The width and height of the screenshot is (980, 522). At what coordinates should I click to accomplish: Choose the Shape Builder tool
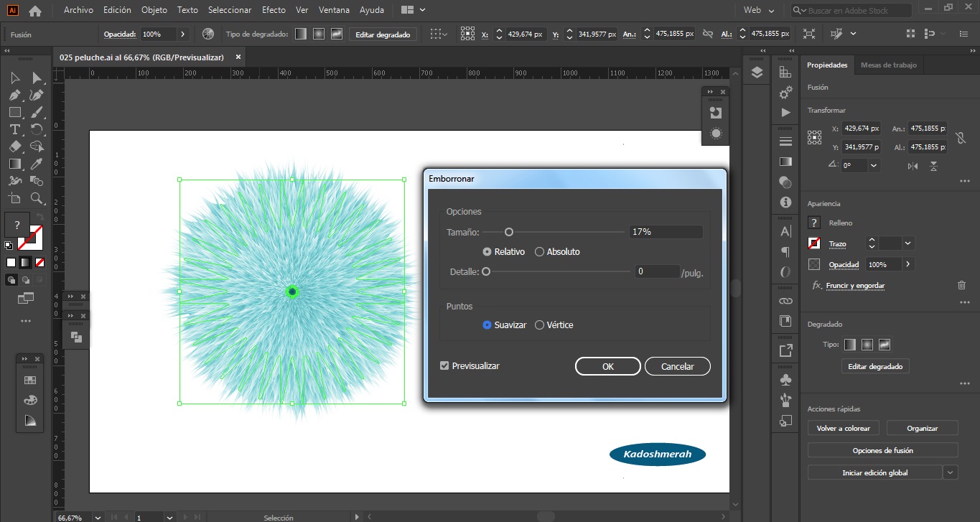coord(37,146)
